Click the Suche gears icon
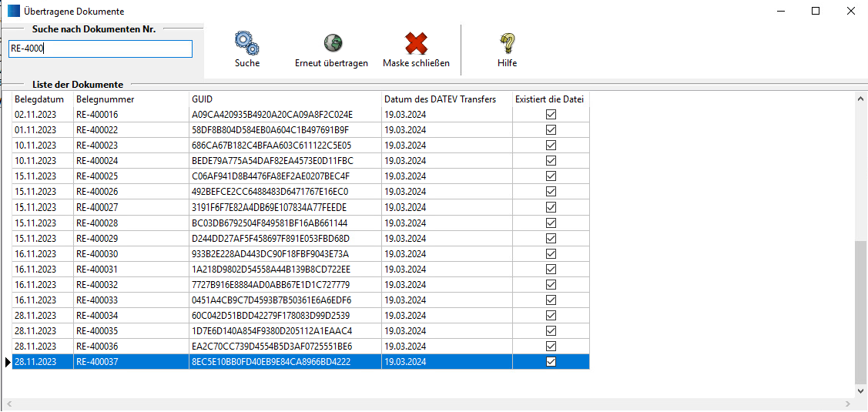Image resolution: width=868 pixels, height=412 pixels. coord(246,43)
